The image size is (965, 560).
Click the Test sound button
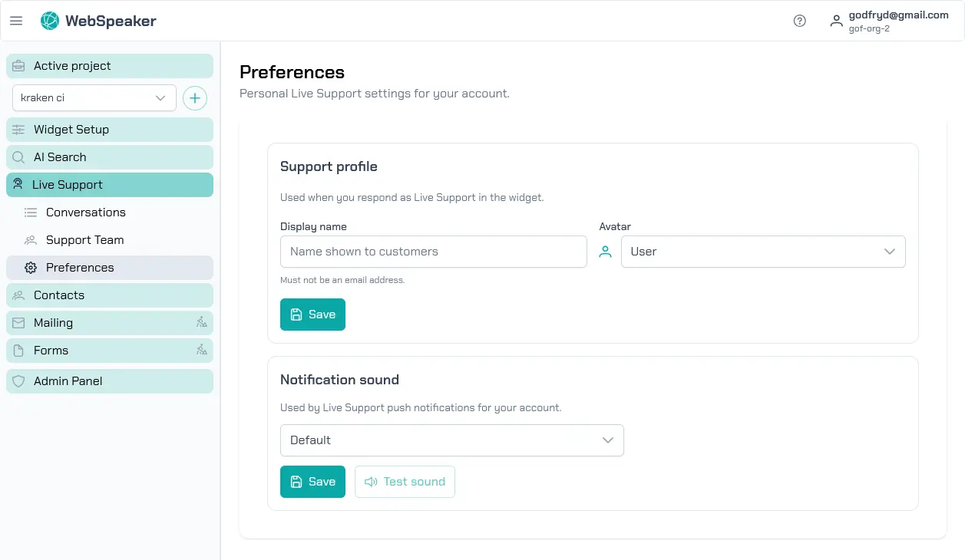405,481
